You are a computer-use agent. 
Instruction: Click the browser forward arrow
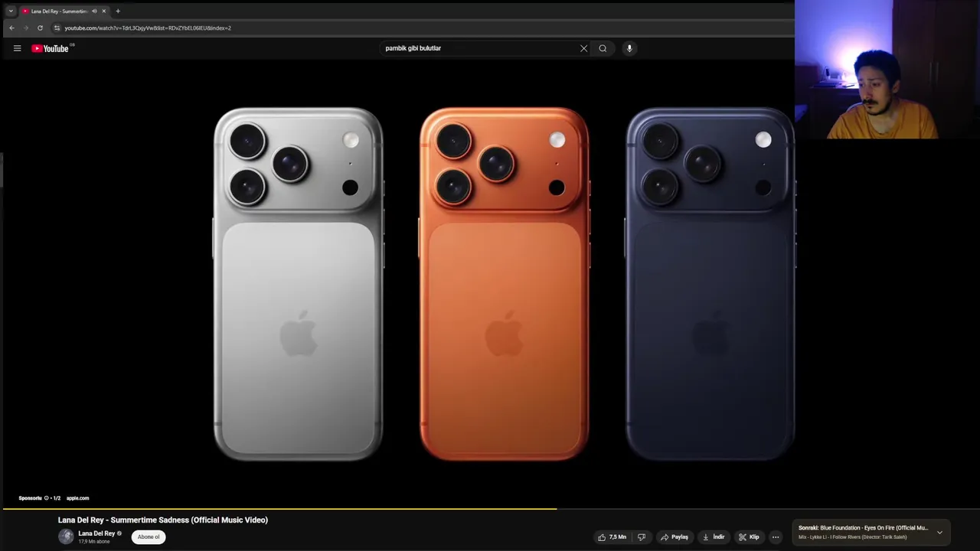click(x=26, y=28)
